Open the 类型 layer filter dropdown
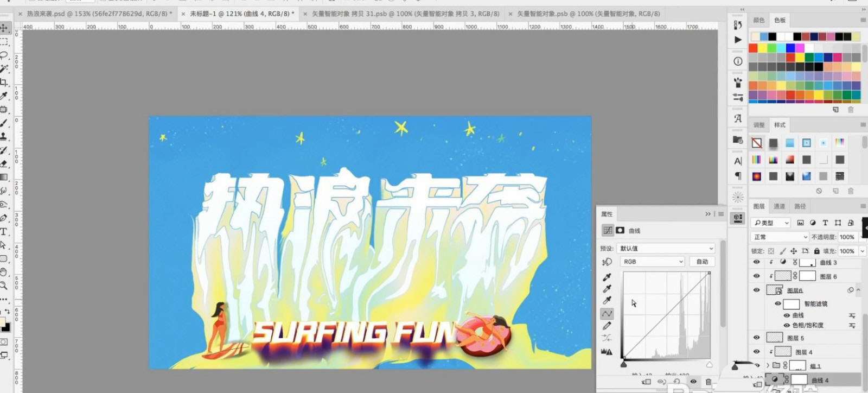The width and height of the screenshot is (868, 393). (771, 223)
